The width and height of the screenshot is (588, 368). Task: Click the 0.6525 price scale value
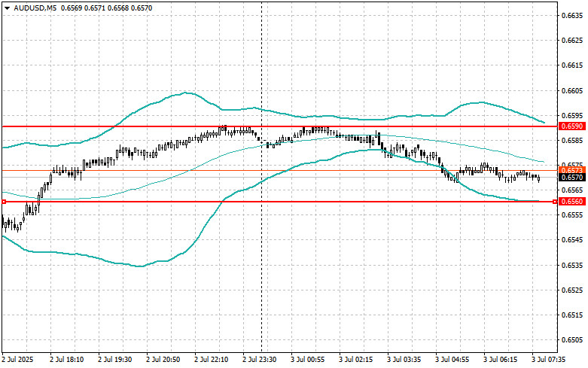572,290
